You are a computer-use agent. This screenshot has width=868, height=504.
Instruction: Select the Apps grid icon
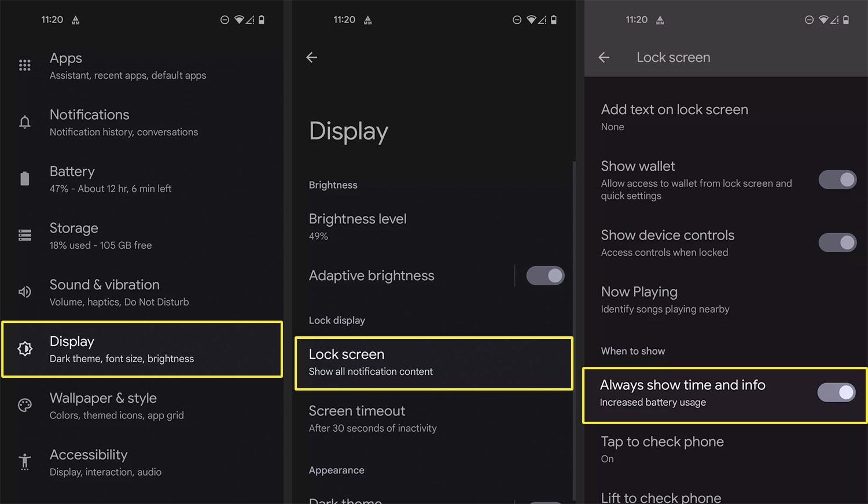[24, 65]
